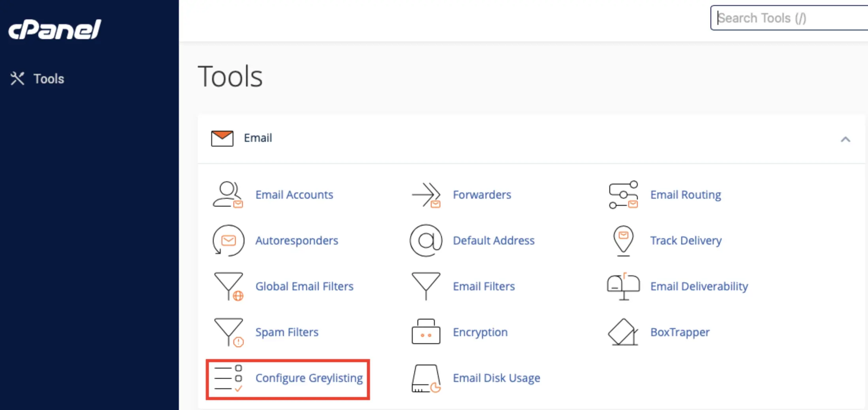868x410 pixels.
Task: Collapse the Email section with chevron
Action: click(x=845, y=139)
